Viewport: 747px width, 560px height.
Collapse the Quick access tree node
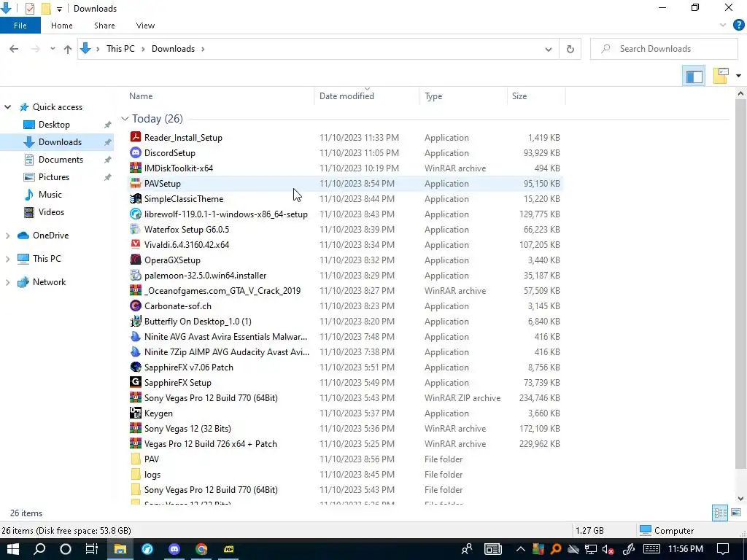(x=7, y=107)
